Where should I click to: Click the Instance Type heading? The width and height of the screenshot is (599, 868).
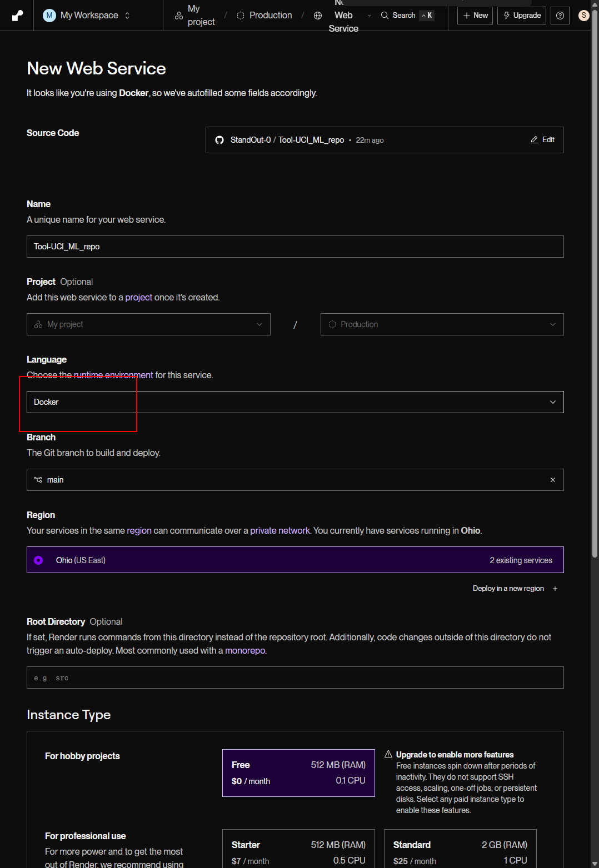coord(69,715)
